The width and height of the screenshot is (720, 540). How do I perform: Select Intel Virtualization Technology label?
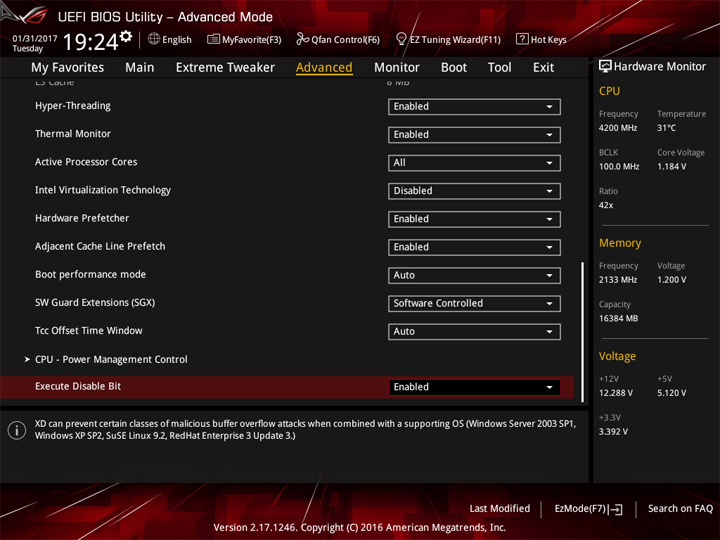[103, 190]
